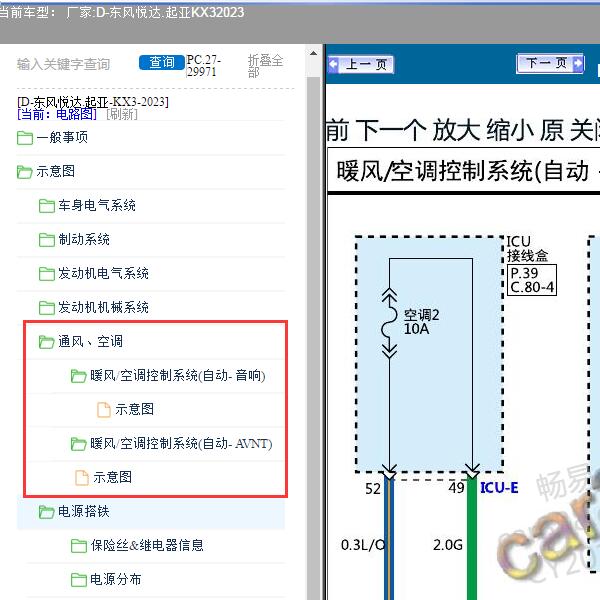
Task: Click left arrow icon on 上一页 button
Action: (333, 64)
